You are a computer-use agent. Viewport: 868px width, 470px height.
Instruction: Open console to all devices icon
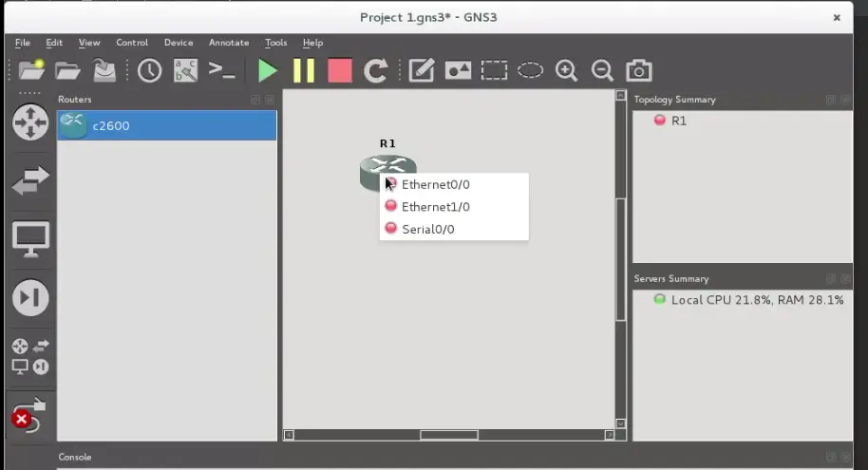(221, 70)
